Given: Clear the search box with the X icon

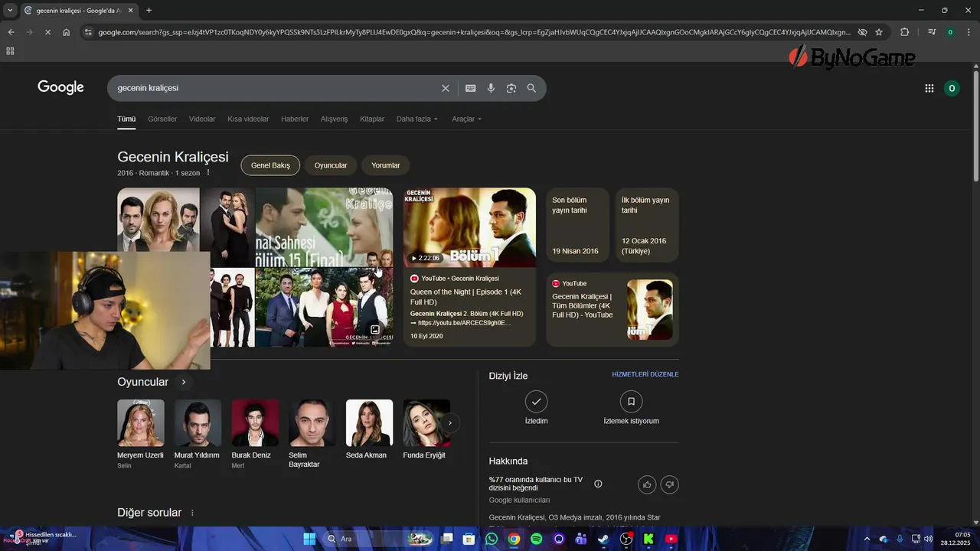Looking at the screenshot, I should 446,88.
